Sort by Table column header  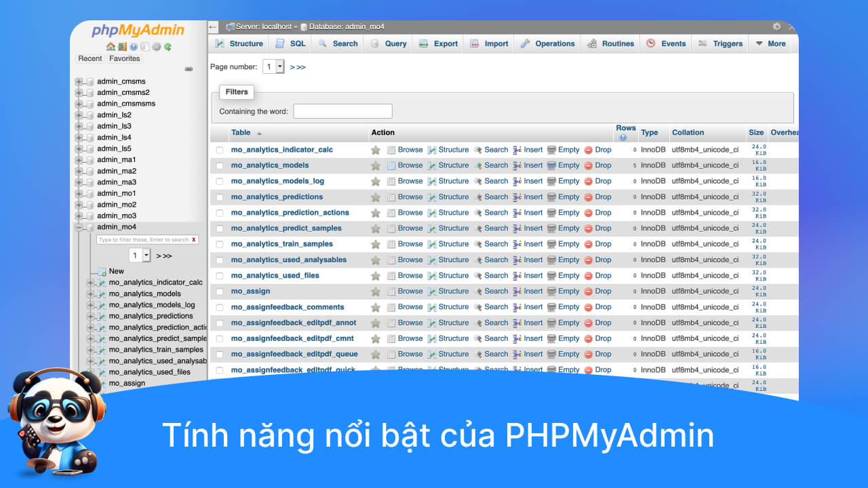(x=241, y=133)
